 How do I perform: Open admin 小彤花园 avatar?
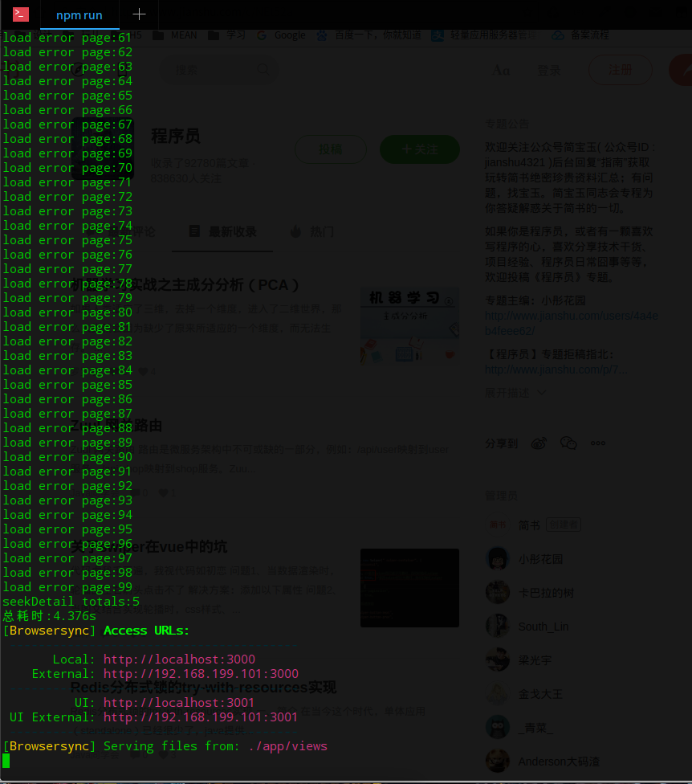(498, 558)
